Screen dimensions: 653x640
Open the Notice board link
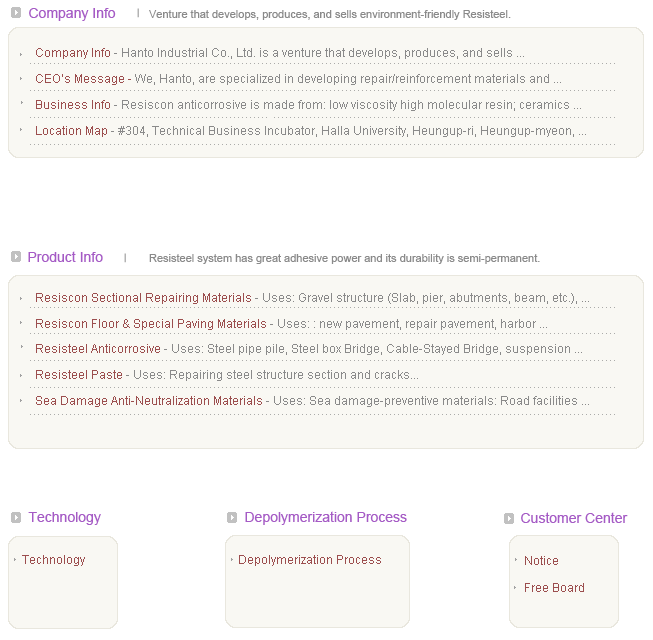pyautogui.click(x=541, y=561)
